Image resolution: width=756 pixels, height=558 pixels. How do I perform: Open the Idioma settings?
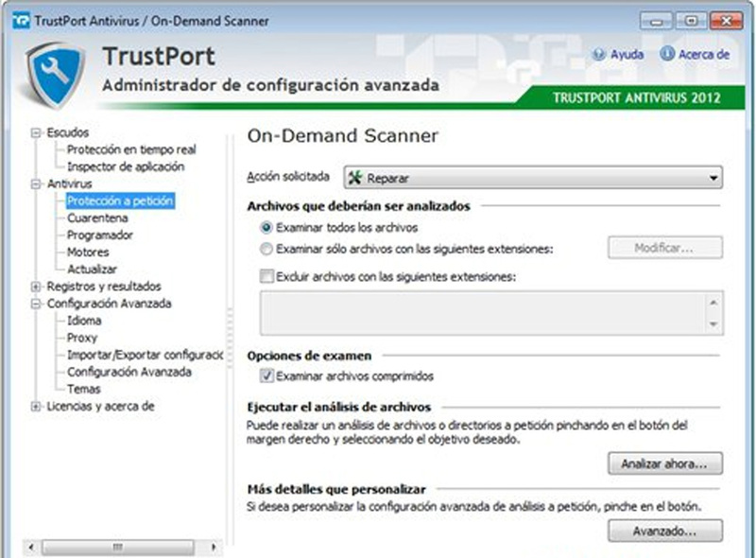(84, 321)
